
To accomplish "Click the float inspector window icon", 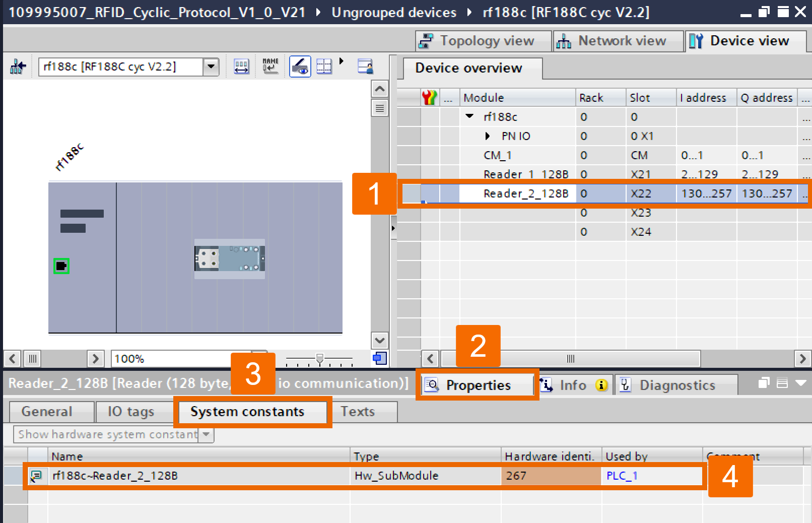I will (x=764, y=383).
